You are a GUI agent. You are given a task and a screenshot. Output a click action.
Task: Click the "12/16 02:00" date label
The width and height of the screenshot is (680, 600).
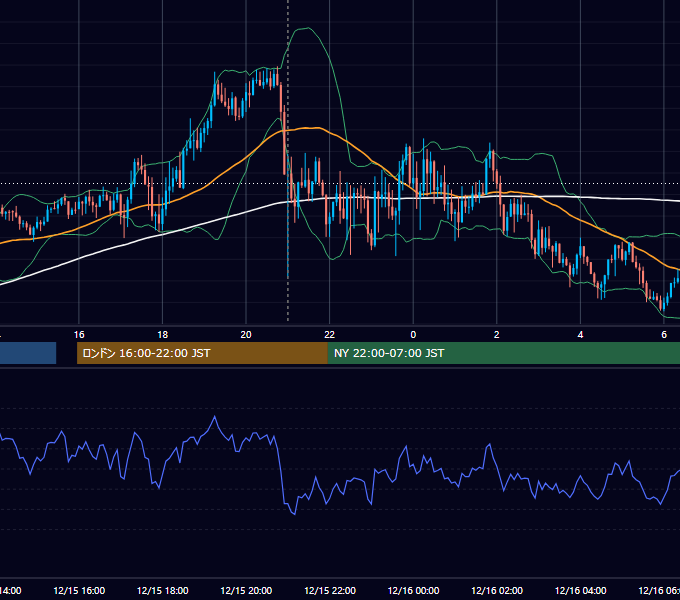click(x=497, y=590)
